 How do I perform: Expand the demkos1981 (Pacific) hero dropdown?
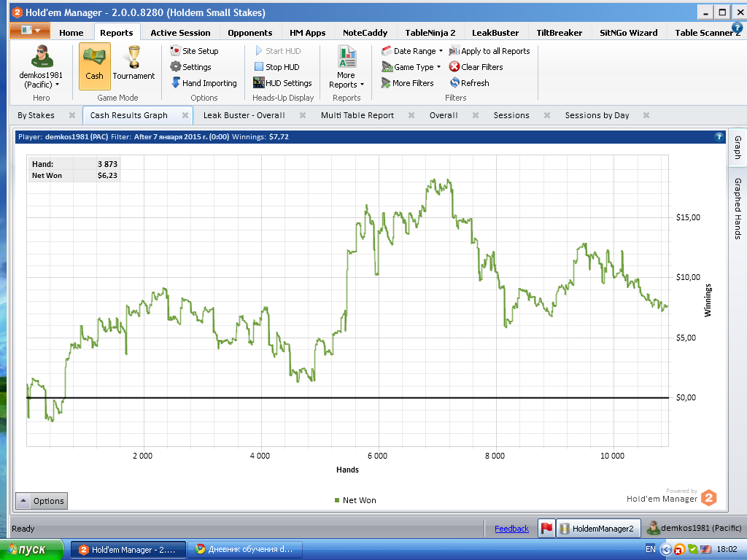click(41, 80)
